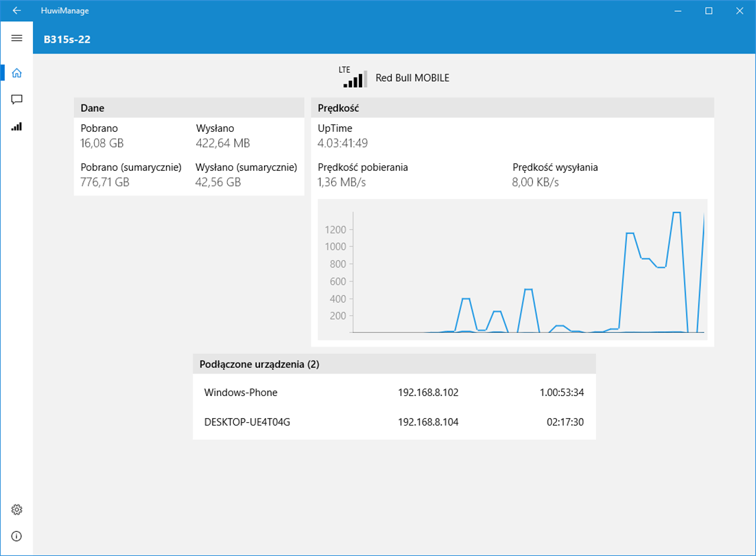Click the Prędkość pobierania label

[363, 167]
